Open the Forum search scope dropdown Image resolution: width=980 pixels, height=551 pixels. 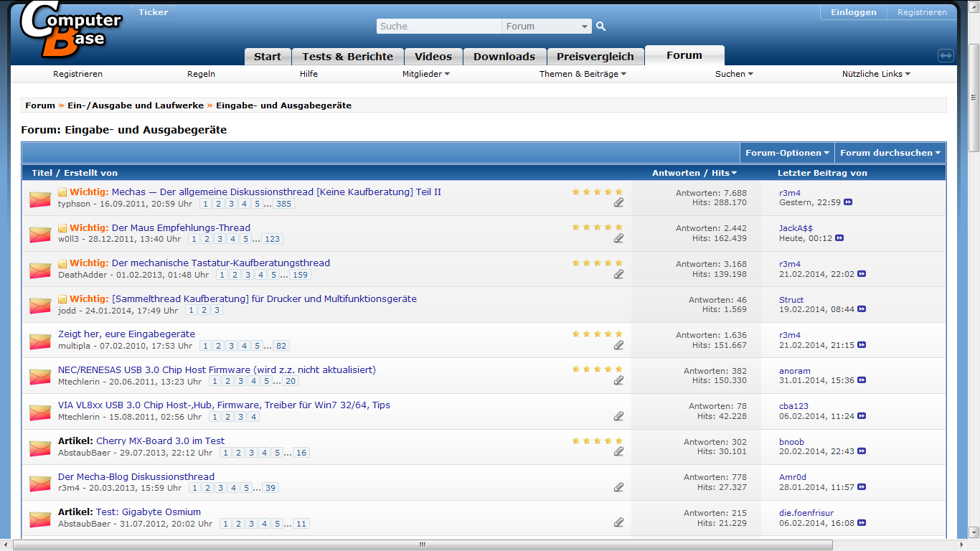[547, 27]
